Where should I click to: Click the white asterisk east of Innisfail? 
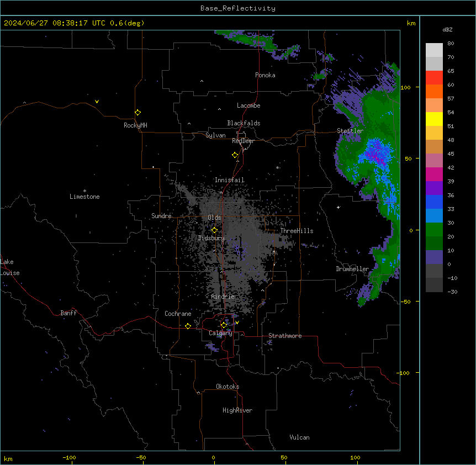(x=277, y=168)
